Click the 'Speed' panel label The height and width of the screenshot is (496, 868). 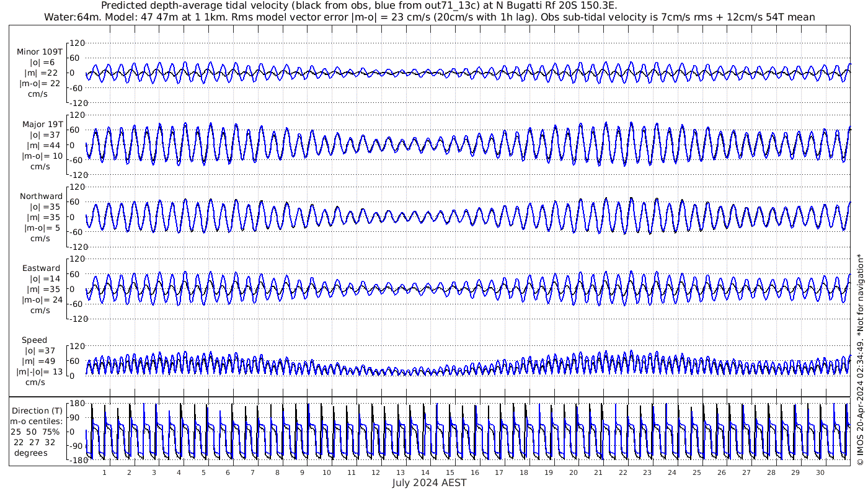34,340
